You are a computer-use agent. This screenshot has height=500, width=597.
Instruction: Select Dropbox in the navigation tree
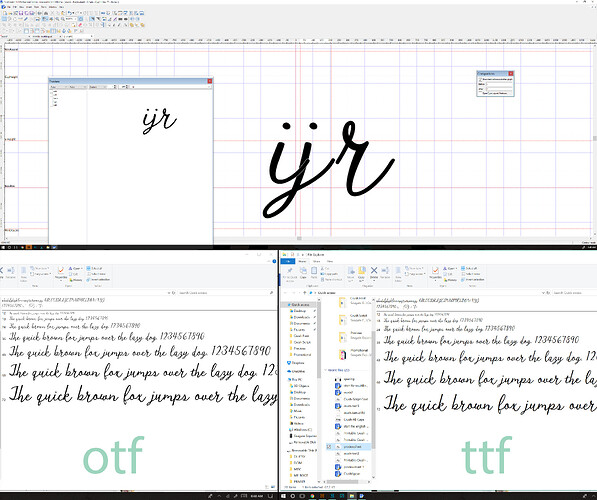[x=296, y=363]
